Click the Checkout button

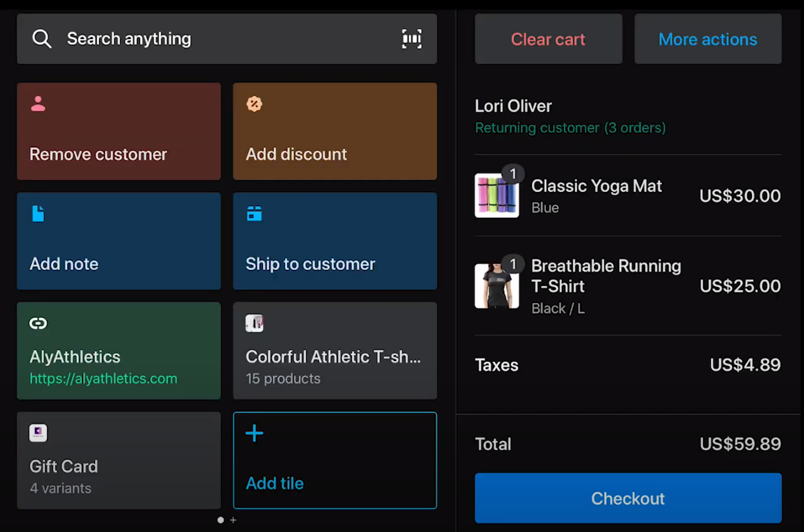click(x=628, y=498)
